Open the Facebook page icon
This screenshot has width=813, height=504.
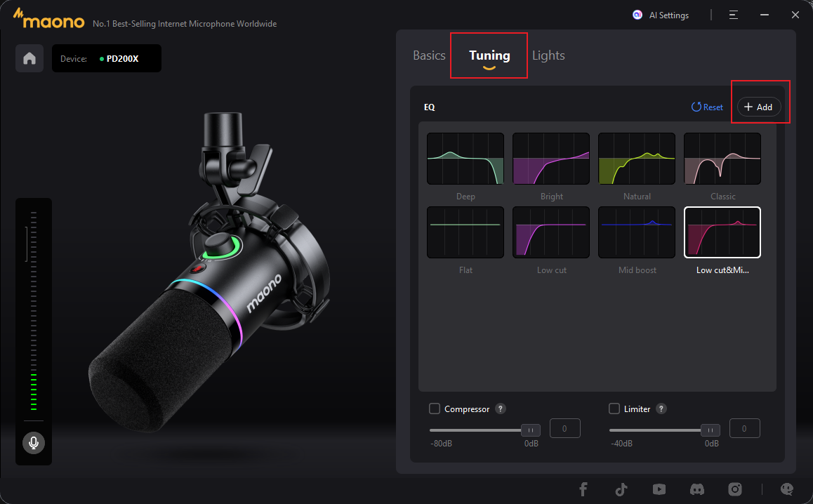tap(583, 489)
